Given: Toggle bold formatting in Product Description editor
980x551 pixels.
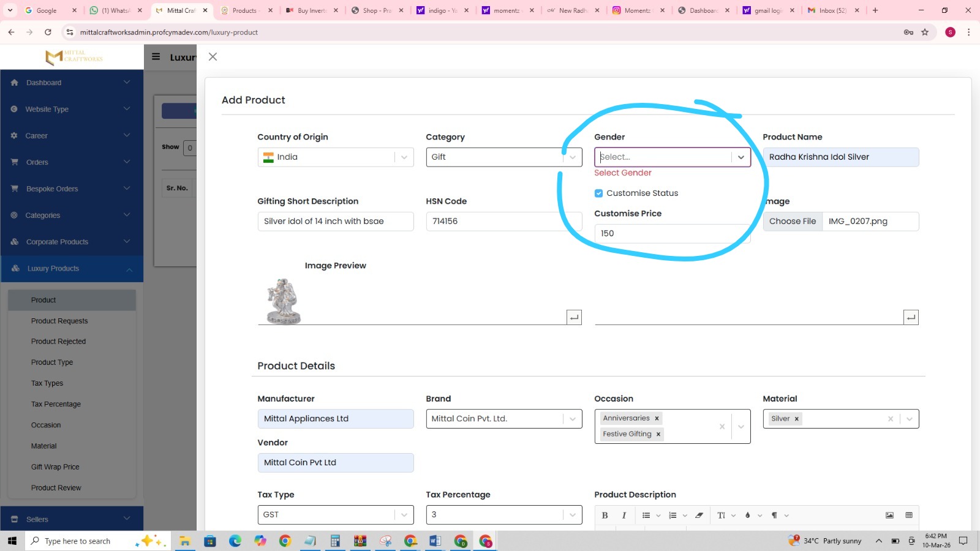Looking at the screenshot, I should coord(605,515).
